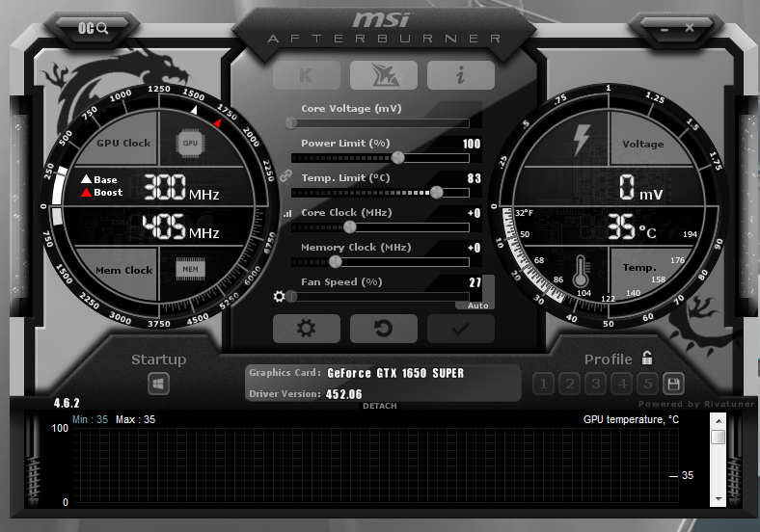The image size is (760, 532).
Task: Select profile slot 5
Action: [x=648, y=385]
